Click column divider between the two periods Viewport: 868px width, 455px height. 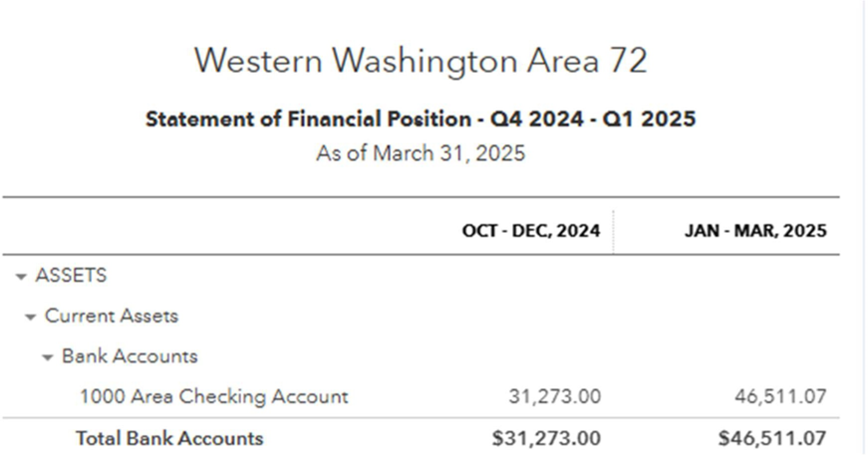pos(613,231)
